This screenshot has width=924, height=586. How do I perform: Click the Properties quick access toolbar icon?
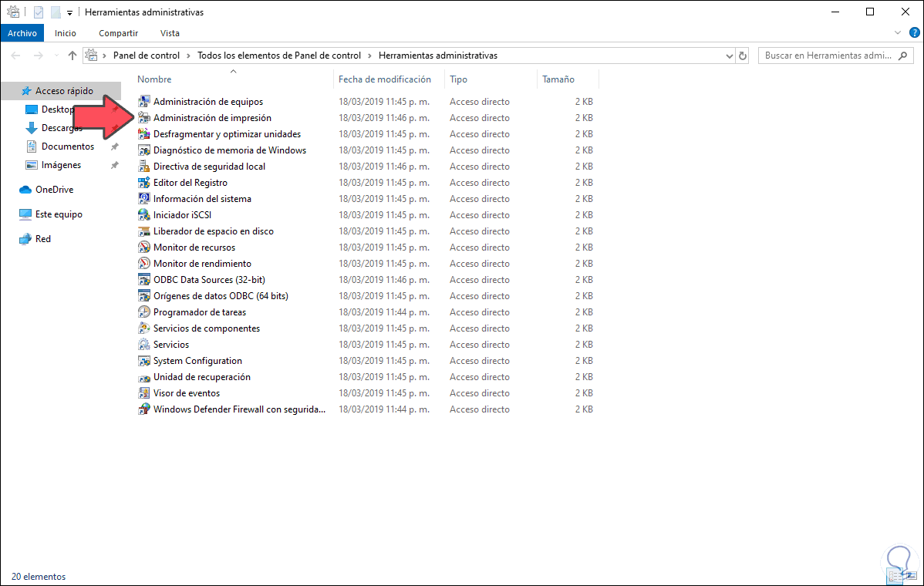click(39, 12)
